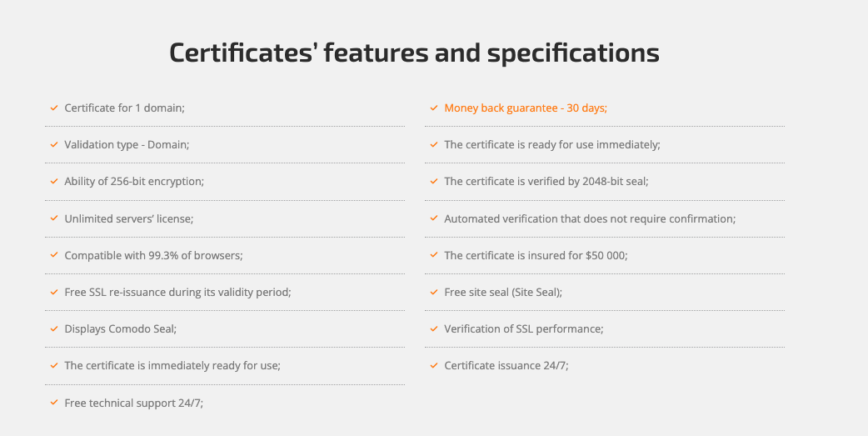Click checkmark next to insured for $50 000
This screenshot has height=436, width=868.
(433, 255)
